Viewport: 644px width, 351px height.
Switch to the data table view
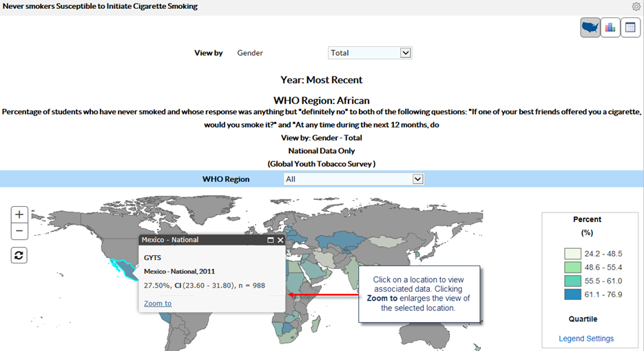tap(630, 28)
